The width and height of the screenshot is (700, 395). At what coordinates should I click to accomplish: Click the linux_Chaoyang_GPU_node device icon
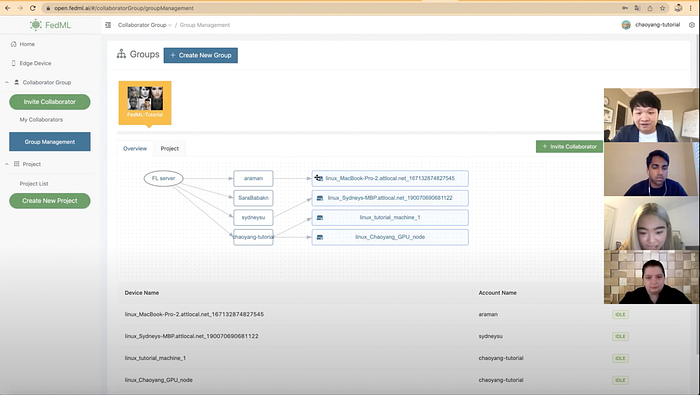(x=320, y=237)
